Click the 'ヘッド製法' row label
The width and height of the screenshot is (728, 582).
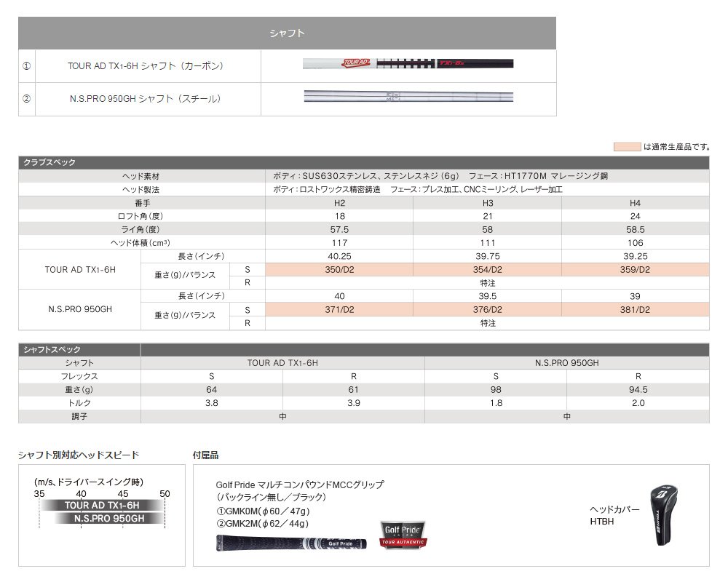(x=141, y=189)
